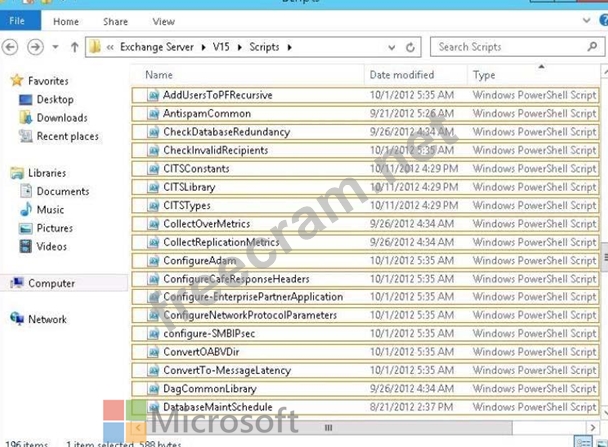Expand the arrow after V15 breadcrumb
608x447 pixels.
pyautogui.click(x=240, y=48)
